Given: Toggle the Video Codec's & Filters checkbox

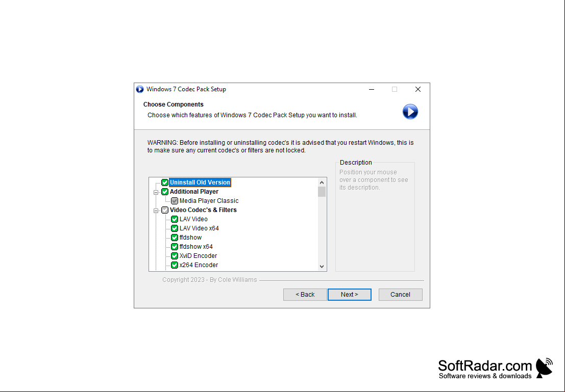Looking at the screenshot, I should (x=165, y=210).
